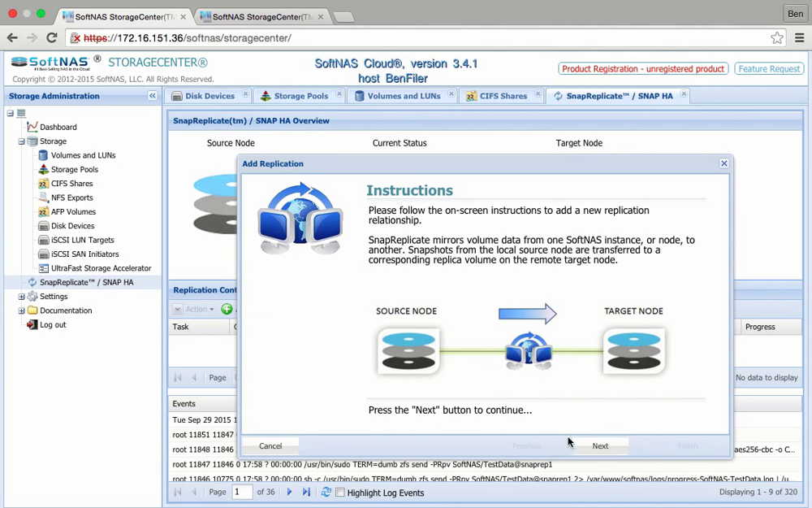Click the browser back arrow
Viewport: 812px width, 508px height.
(x=12, y=38)
